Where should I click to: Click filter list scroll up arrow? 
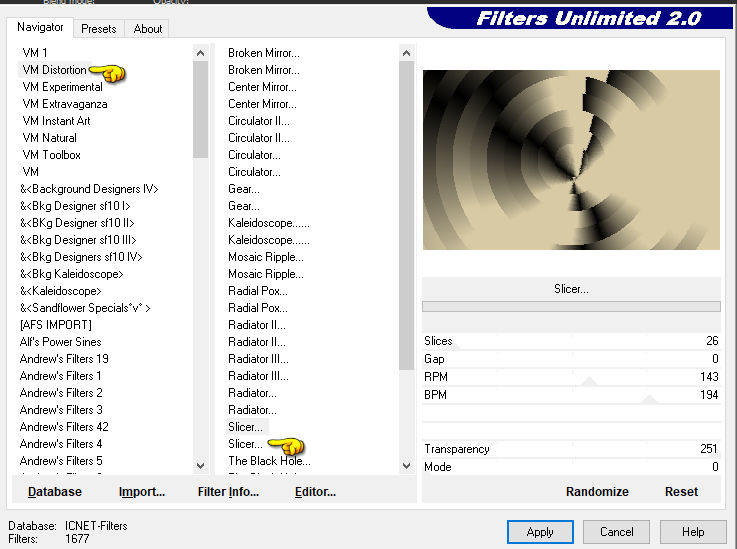click(x=406, y=53)
